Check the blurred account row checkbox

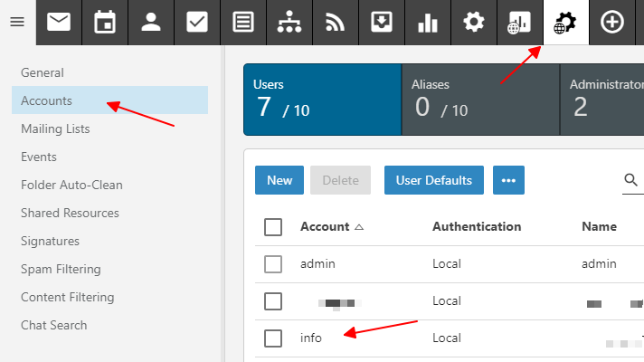click(x=273, y=301)
